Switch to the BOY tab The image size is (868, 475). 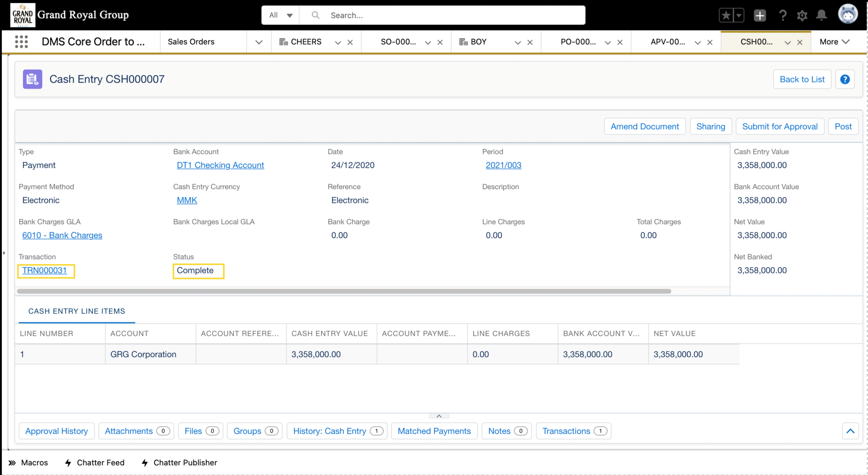tap(478, 42)
